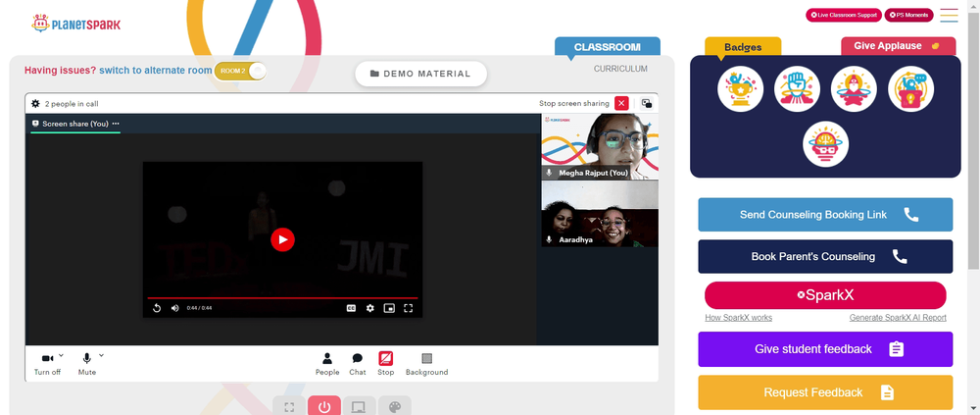The width and height of the screenshot is (980, 415).
Task: Click Book Parent's Counseling button
Action: click(x=825, y=257)
